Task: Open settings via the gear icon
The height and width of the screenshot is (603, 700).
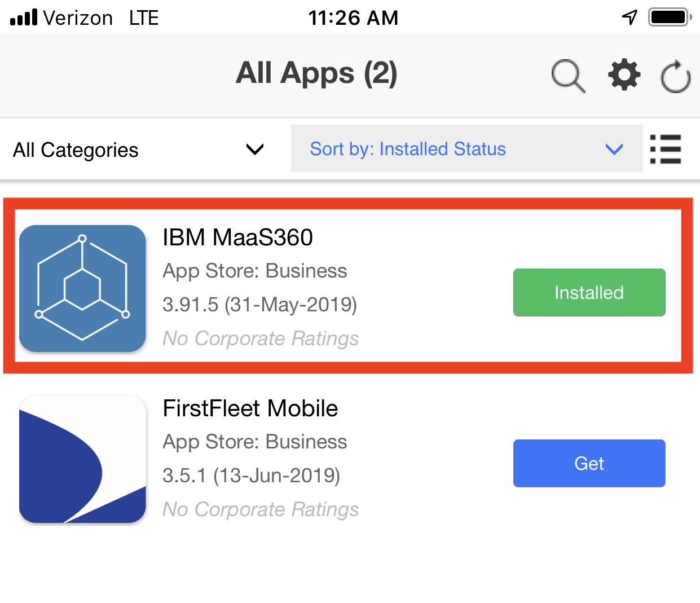Action: [624, 75]
